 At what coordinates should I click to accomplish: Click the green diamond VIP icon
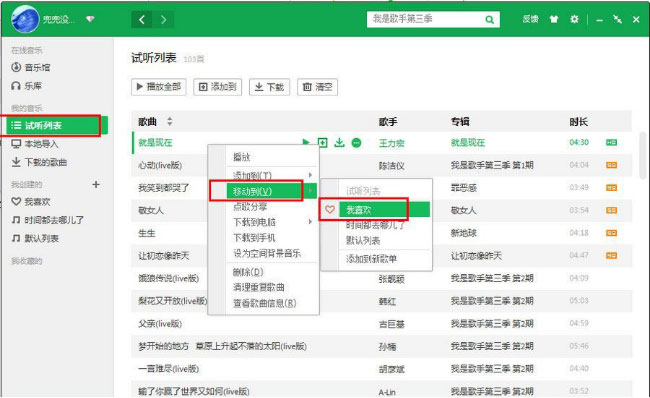pos(90,19)
